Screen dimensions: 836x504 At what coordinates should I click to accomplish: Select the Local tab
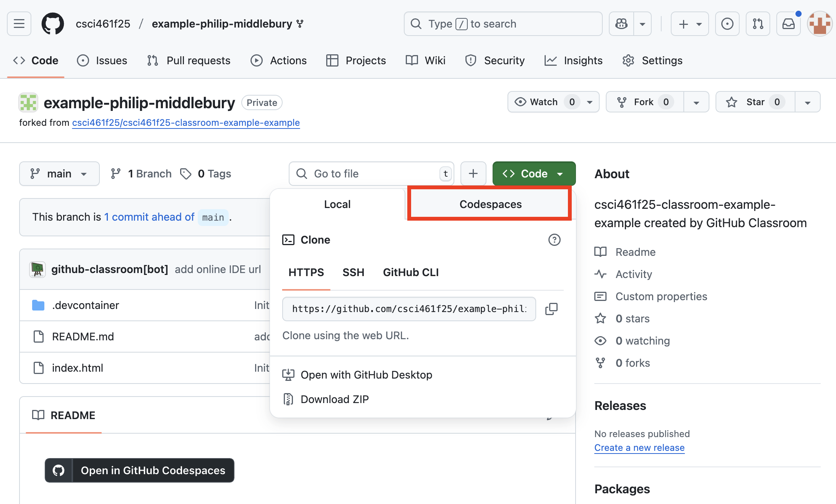point(337,204)
